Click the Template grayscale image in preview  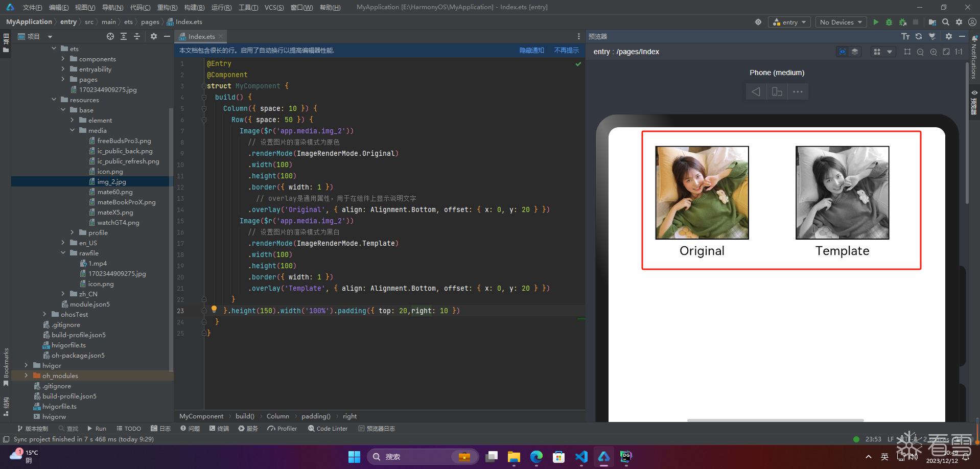[843, 193]
